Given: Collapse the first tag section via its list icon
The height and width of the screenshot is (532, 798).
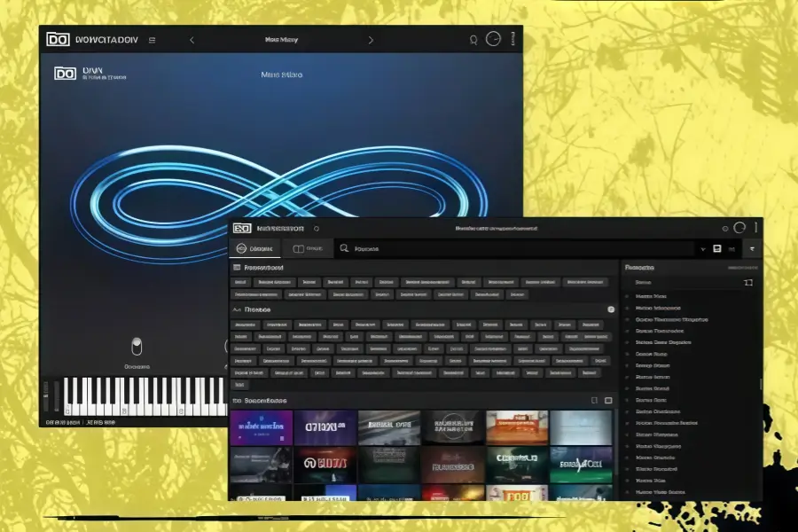Looking at the screenshot, I should pyautogui.click(x=237, y=267).
